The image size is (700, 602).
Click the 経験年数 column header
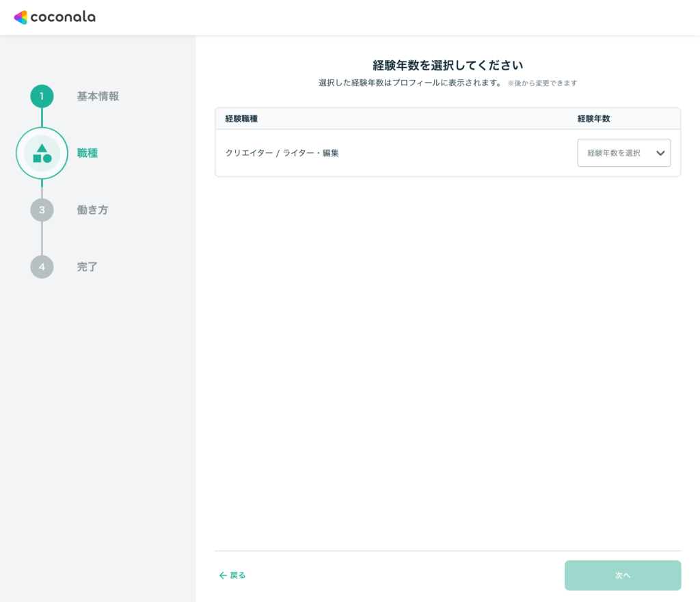(593, 119)
